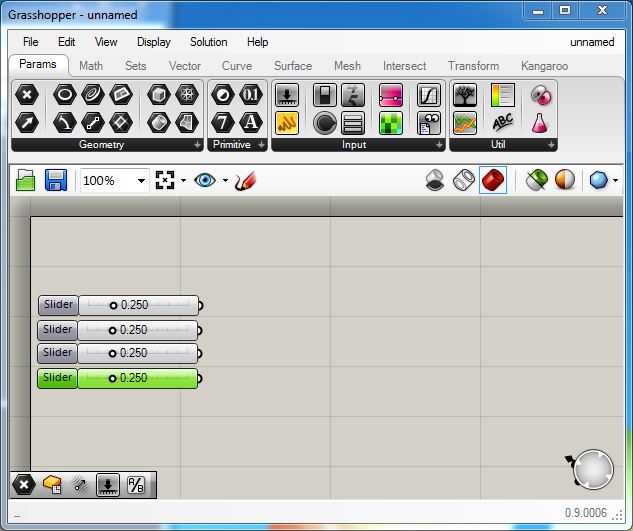Select the Integer 7 primitive icon
This screenshot has width=633, height=531.
[223, 123]
